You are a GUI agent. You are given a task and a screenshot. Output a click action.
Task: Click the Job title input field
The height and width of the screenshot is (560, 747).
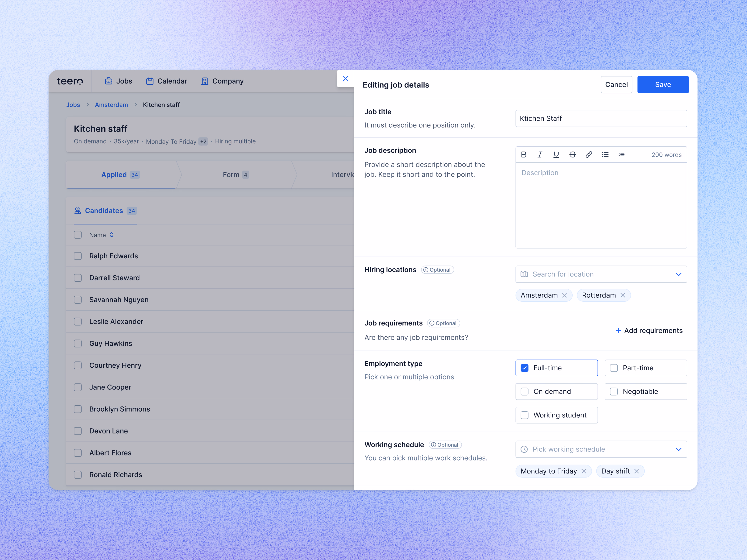601,119
